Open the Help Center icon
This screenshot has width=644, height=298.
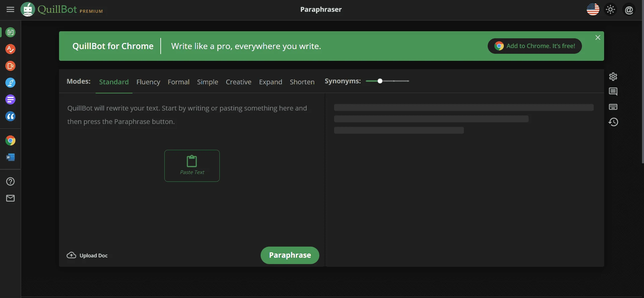[10, 181]
